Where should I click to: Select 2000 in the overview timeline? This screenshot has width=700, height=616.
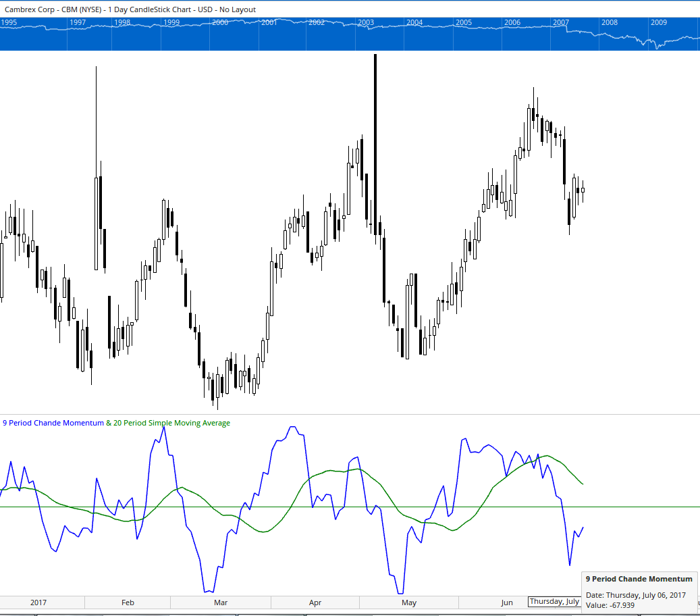pyautogui.click(x=220, y=22)
